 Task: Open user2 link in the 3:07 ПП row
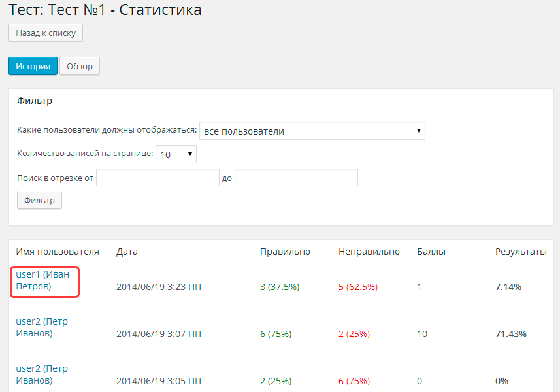(42, 327)
